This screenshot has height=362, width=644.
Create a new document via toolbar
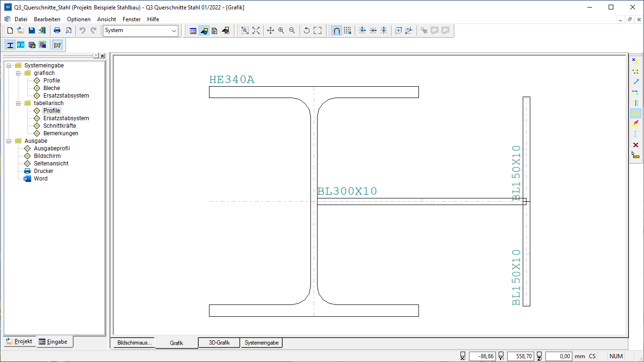[10, 30]
